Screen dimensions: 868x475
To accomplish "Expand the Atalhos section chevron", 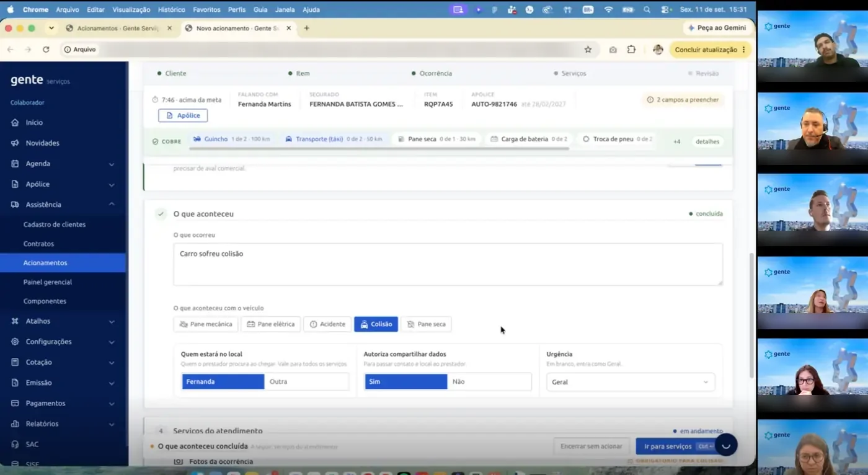I will (x=112, y=322).
